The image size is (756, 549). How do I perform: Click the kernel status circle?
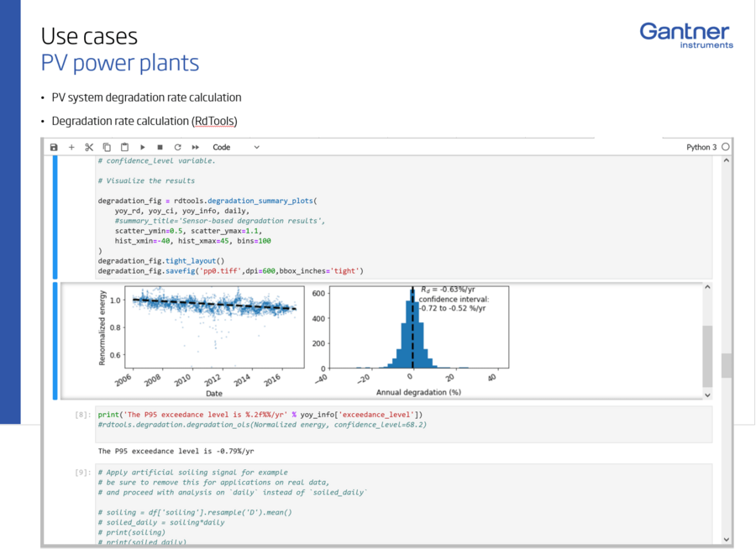[x=726, y=146]
